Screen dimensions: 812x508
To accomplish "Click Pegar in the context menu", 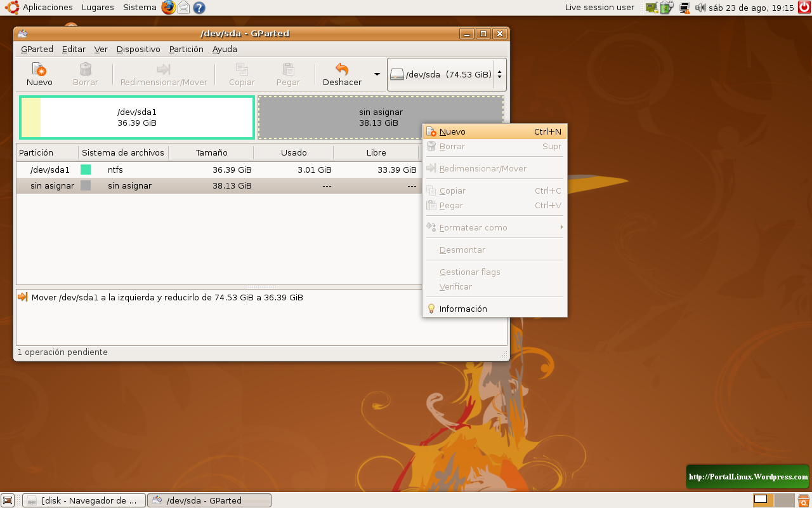I will pos(495,206).
